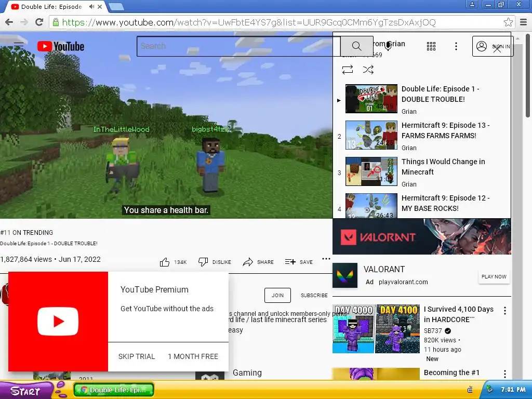Open the Chrome main menu

(x=523, y=22)
